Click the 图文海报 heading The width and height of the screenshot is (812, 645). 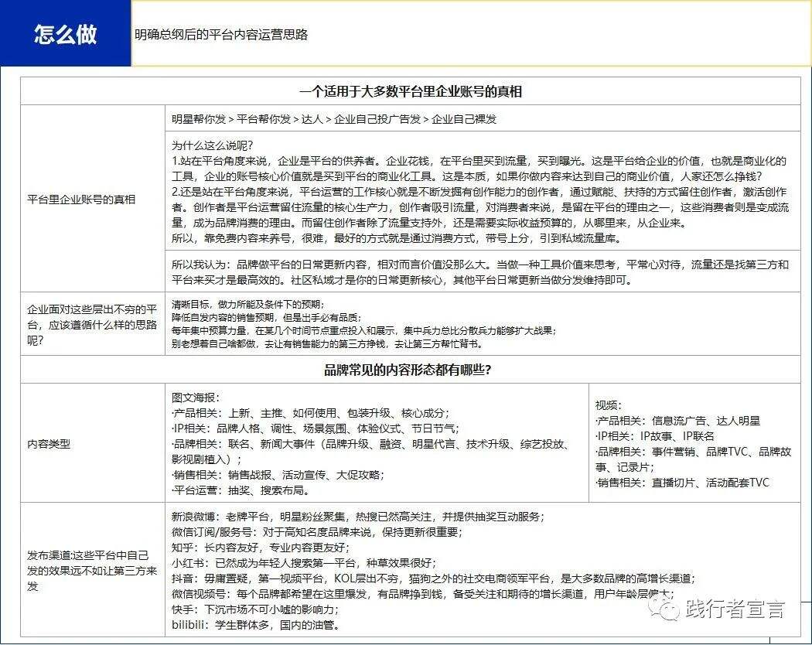click(x=196, y=398)
